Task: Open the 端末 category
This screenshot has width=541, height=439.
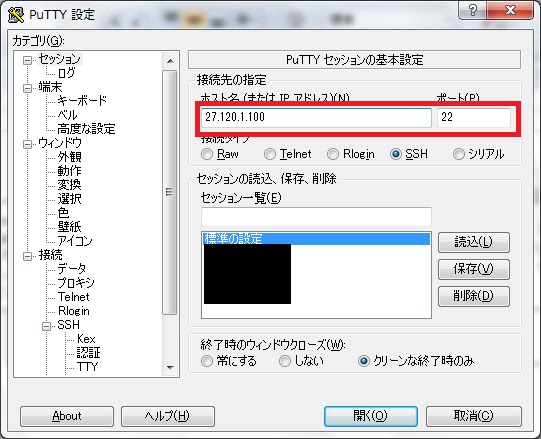Action: [x=50, y=87]
